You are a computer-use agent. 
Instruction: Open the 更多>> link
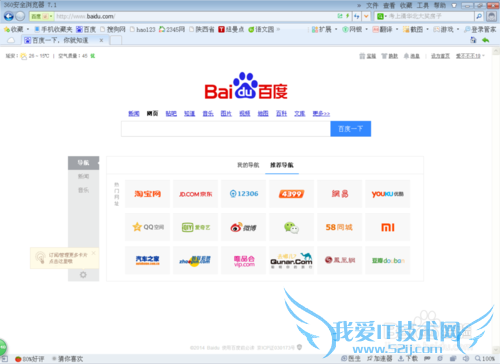(321, 114)
